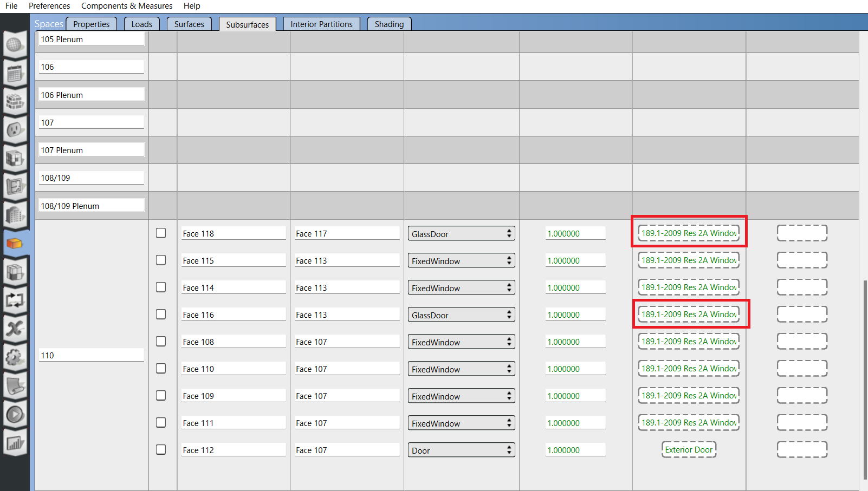Check the box for Face 112

pyautogui.click(x=161, y=449)
